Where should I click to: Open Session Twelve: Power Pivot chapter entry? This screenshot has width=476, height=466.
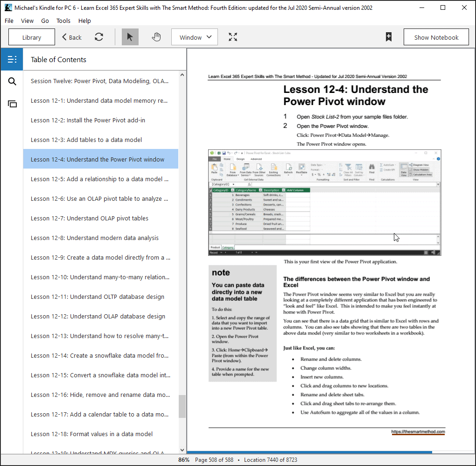point(101,81)
